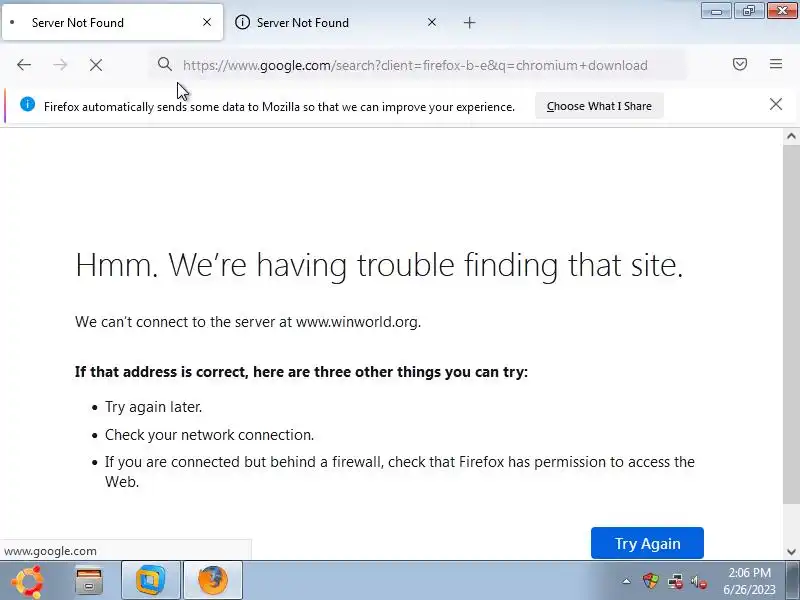
Task: Click the network status tray icon
Action: (675, 581)
